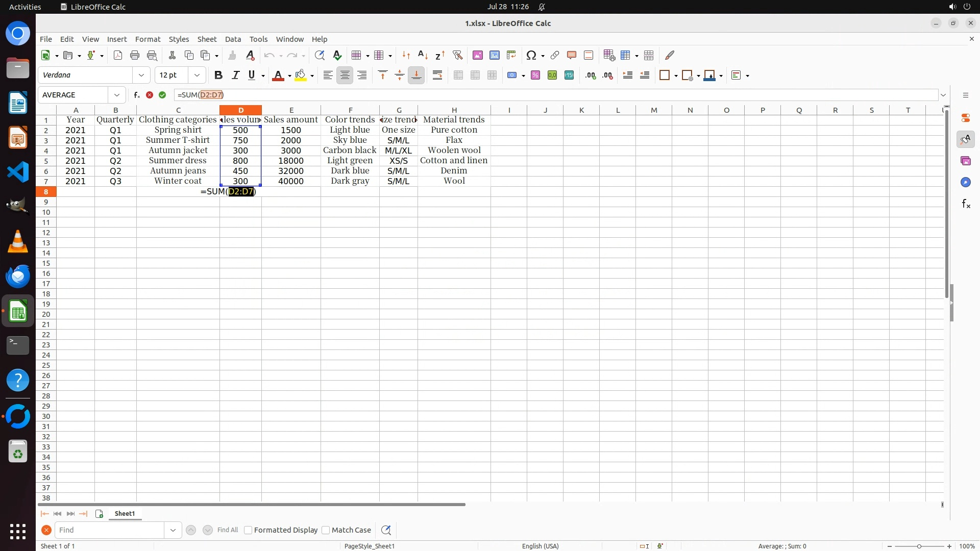This screenshot has height=551, width=980.
Task: Click the Find All button
Action: 227,530
